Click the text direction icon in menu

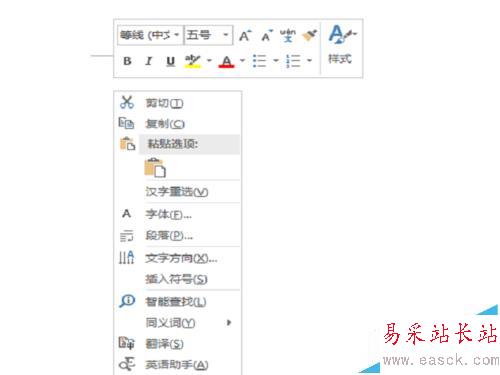pos(127,257)
